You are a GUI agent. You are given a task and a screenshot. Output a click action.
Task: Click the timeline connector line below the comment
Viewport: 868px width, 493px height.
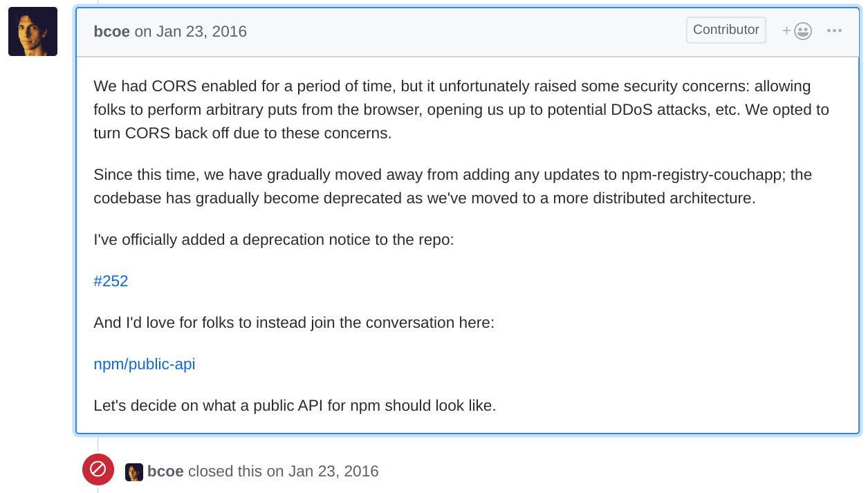coord(98,444)
